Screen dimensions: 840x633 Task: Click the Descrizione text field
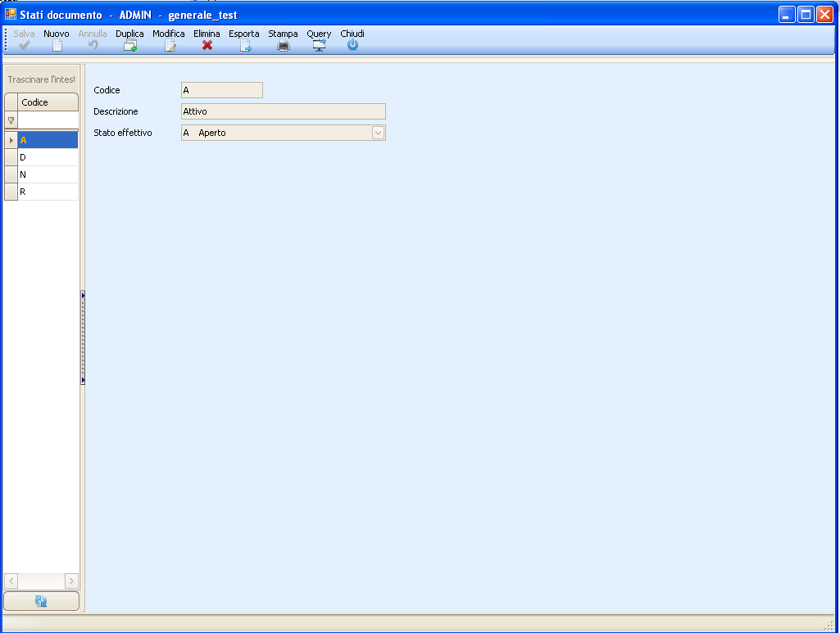[x=283, y=111]
